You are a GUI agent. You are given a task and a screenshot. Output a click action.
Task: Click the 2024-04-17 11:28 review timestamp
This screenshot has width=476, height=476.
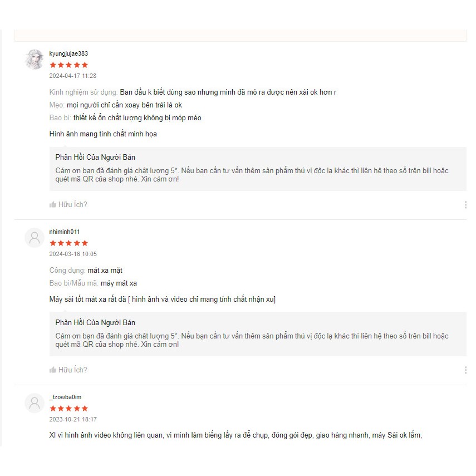[73, 76]
